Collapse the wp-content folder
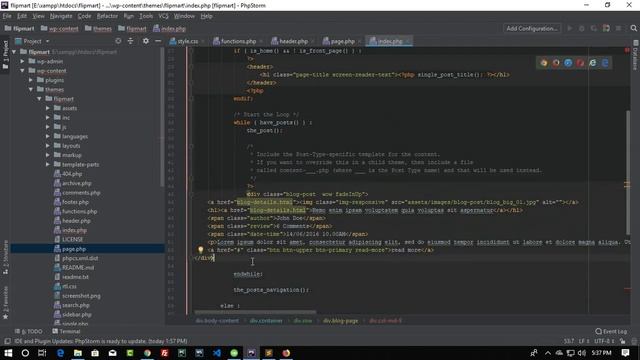The height and width of the screenshot is (360, 640). pyautogui.click(x=22, y=71)
